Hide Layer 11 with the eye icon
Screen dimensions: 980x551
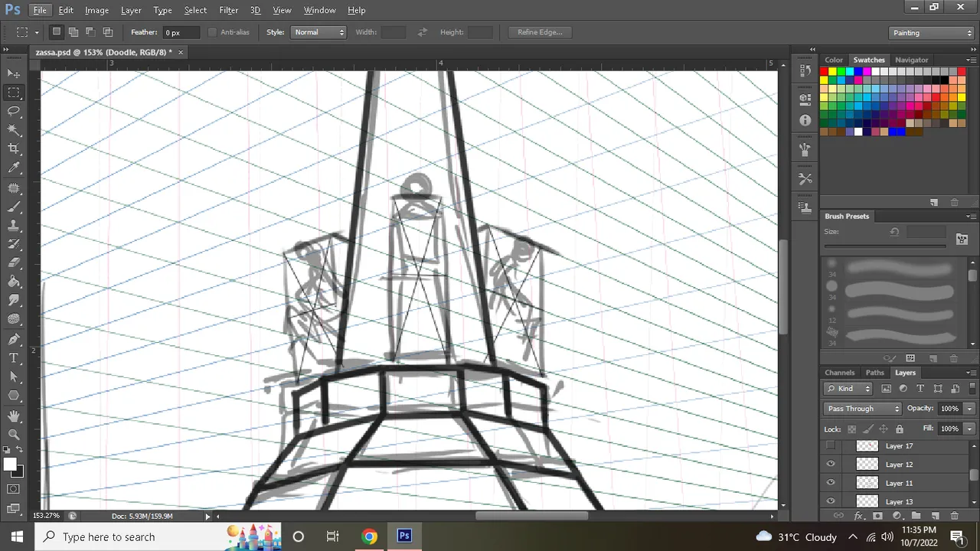[831, 483]
